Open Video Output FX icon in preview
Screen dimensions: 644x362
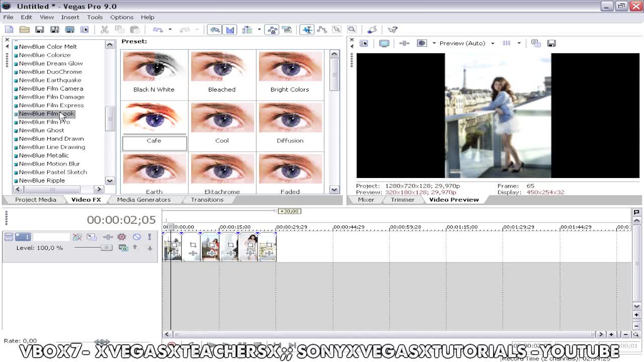pos(404,43)
